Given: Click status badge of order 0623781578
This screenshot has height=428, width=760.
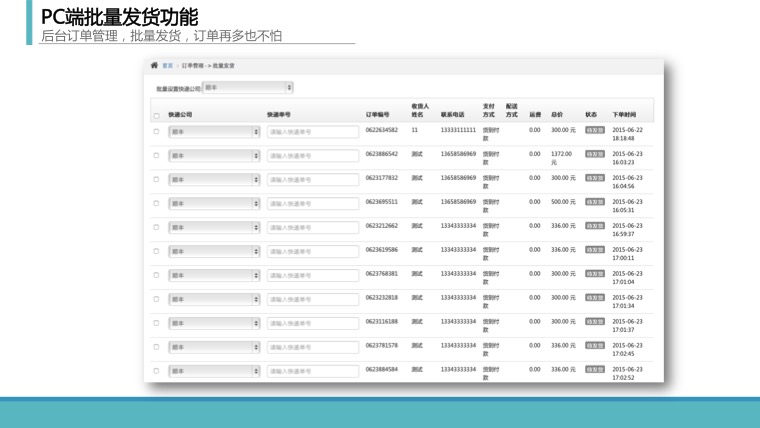Looking at the screenshot, I should click(595, 346).
